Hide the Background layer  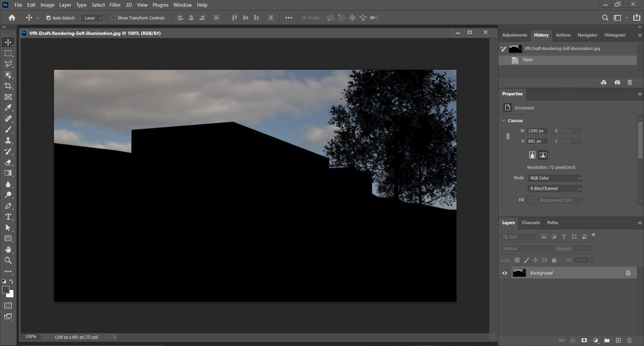(504, 273)
